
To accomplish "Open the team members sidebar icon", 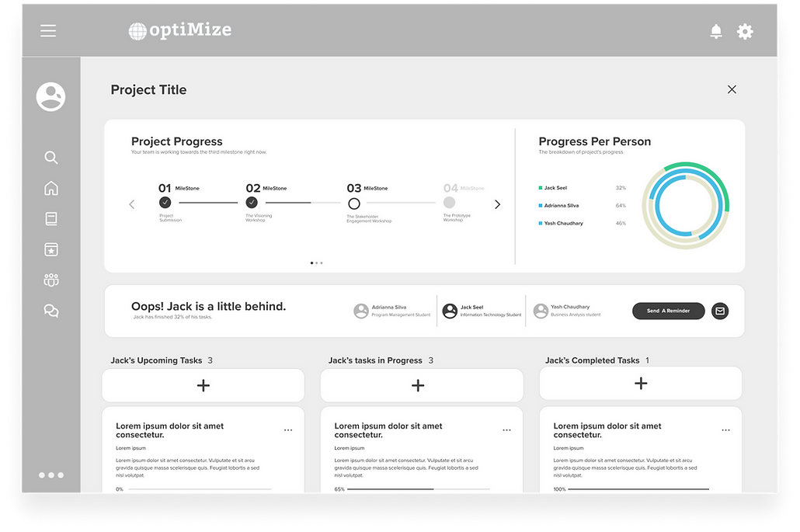I will click(51, 280).
